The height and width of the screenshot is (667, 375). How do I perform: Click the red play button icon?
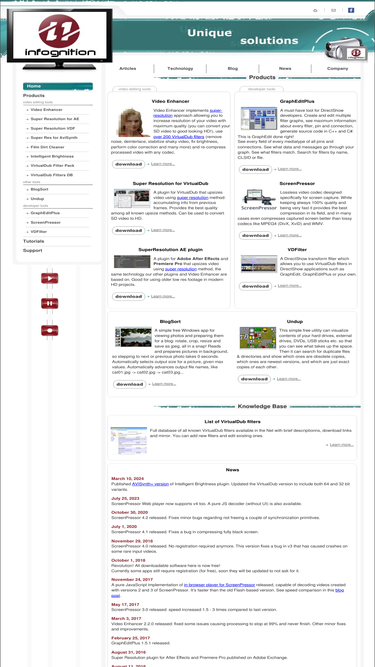(50, 279)
